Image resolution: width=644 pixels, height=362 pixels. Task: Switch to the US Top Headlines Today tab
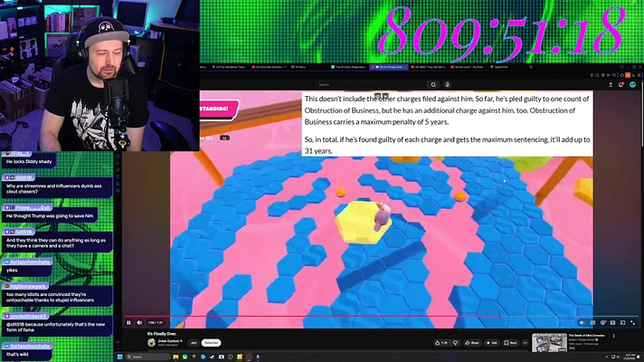tap(228, 67)
